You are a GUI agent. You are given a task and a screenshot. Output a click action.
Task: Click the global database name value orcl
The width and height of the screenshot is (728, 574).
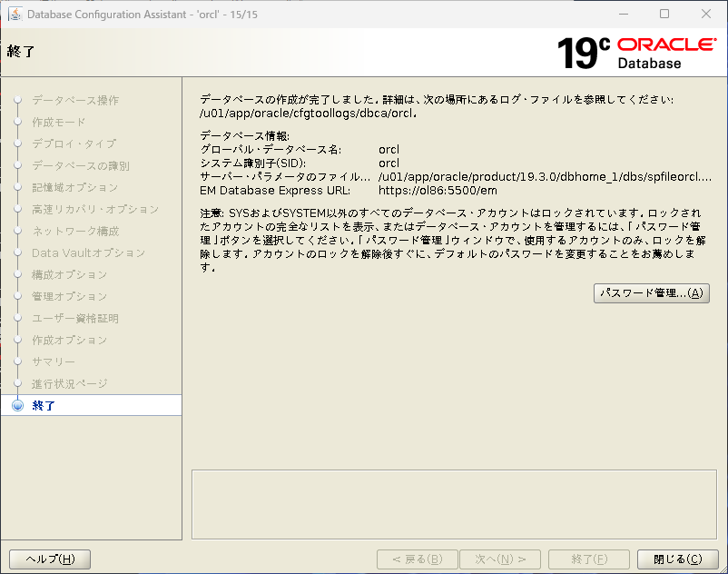coord(389,150)
